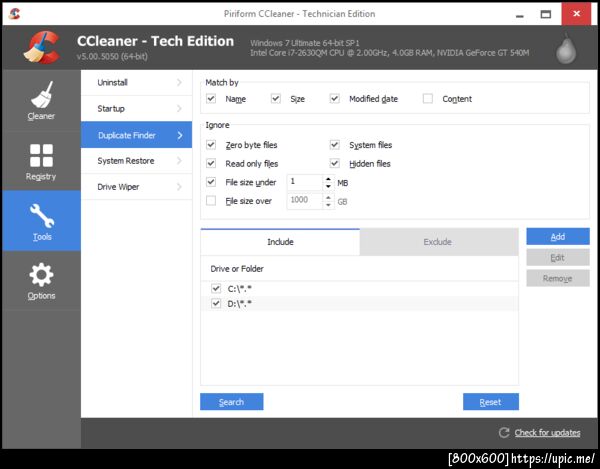Close the CCleaner window
Image resolution: width=600 pixels, height=469 pixels.
point(576,14)
